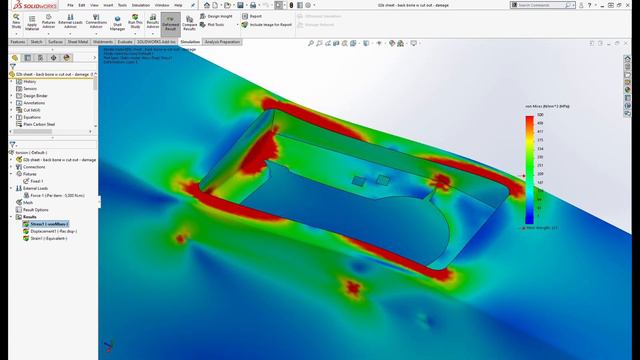The image size is (640, 360).
Task: Open Design Insight plot
Action: pos(216,16)
